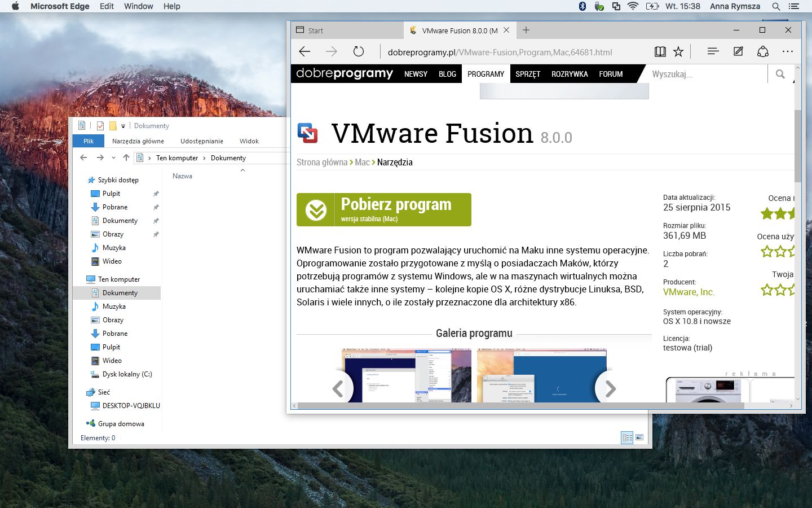Show next gallery image

pos(610,388)
